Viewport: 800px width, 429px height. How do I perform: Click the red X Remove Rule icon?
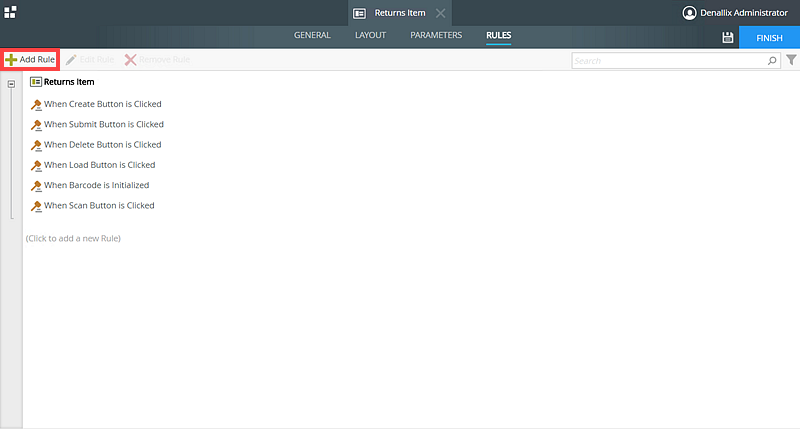(130, 60)
